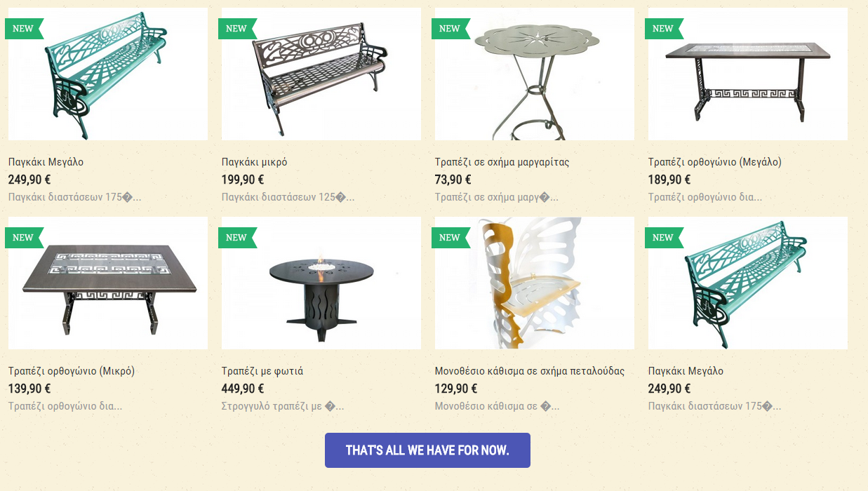Select the Τραπέζι ορθογώνιο (Μεγάλο) title

click(714, 162)
